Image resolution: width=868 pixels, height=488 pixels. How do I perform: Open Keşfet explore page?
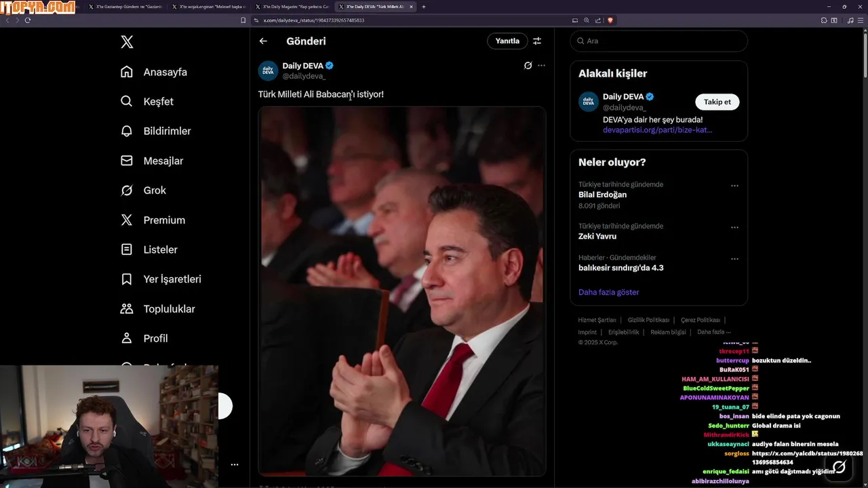tap(146, 102)
